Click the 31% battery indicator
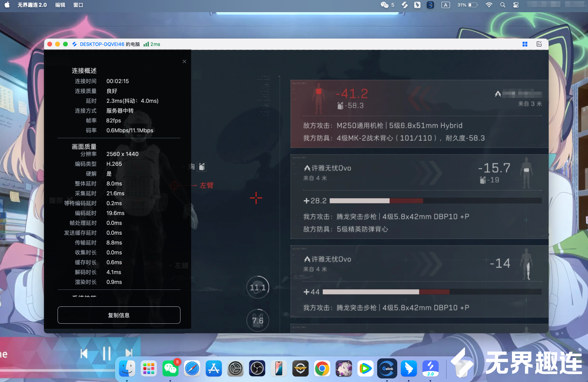Viewport: 588px width, 382px height. coord(468,5)
